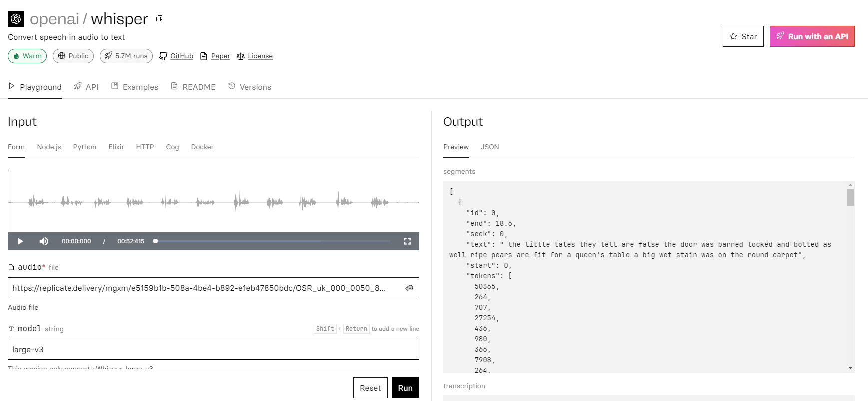868x401 pixels.
Task: Switch to the API tab
Action: coord(86,87)
